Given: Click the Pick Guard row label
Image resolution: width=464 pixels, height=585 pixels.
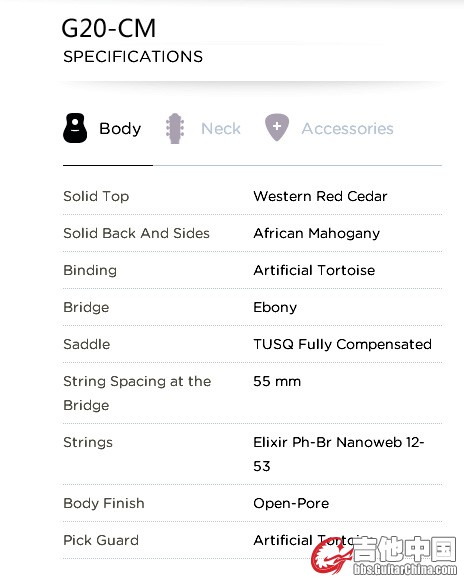Looking at the screenshot, I should 101,540.
